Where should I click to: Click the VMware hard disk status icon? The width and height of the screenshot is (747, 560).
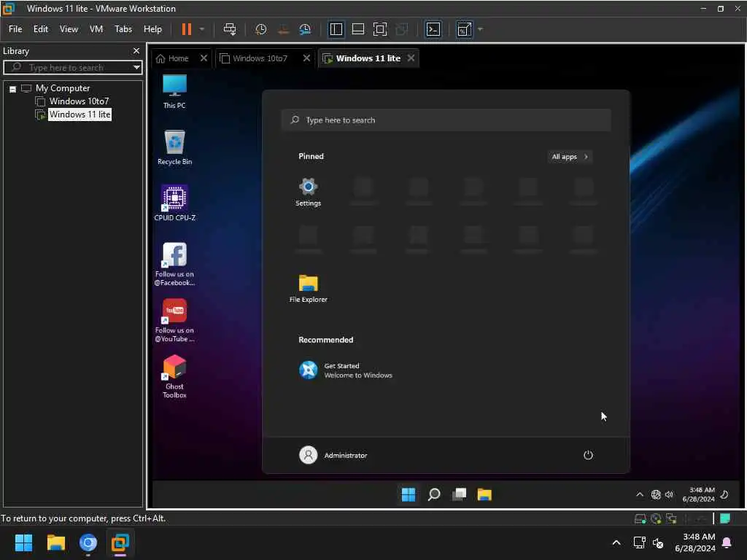pos(640,518)
